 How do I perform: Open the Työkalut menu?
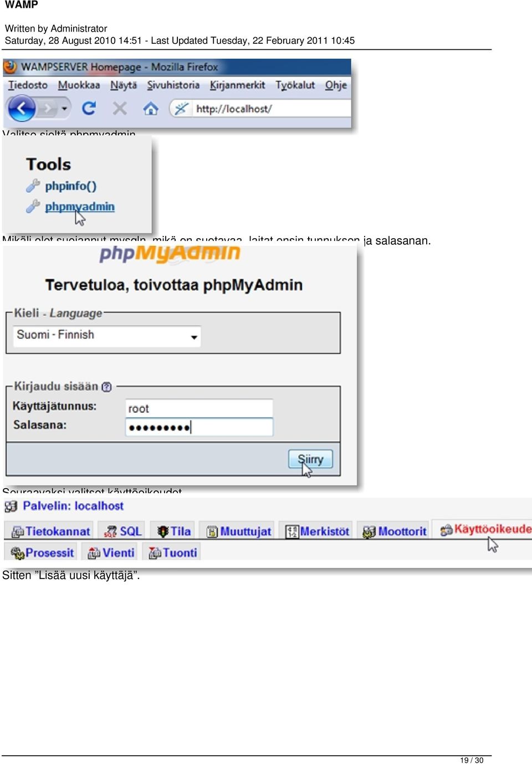(295, 85)
